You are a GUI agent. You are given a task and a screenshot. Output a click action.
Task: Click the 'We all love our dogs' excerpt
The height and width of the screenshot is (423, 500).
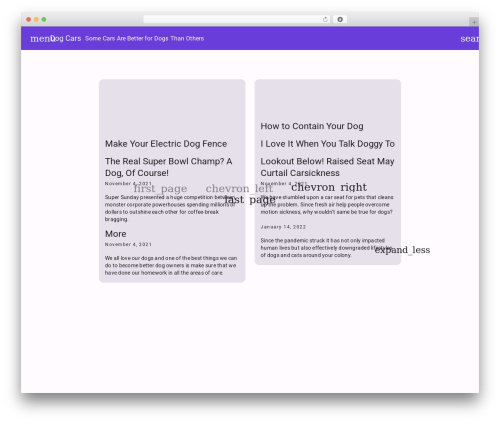171,265
